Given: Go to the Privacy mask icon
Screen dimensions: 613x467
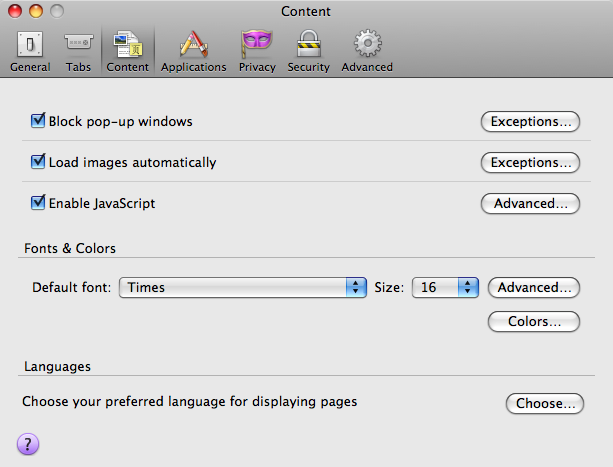Looking at the screenshot, I should click(x=256, y=51).
